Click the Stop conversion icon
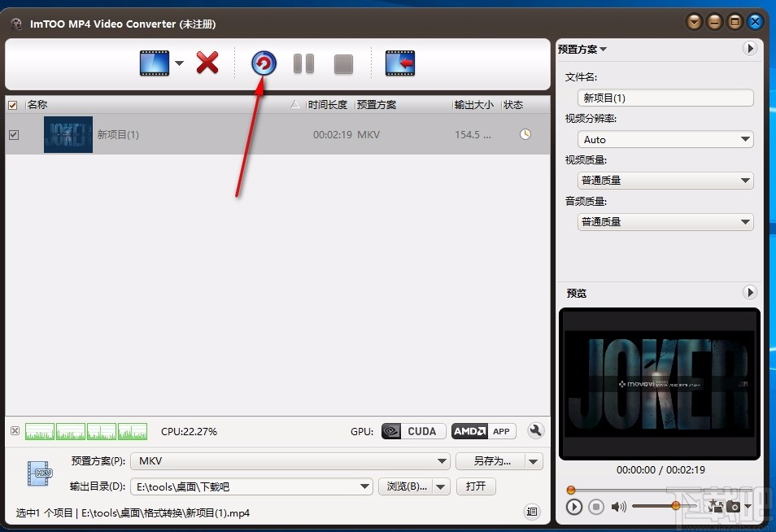The width and height of the screenshot is (776, 532). [x=342, y=63]
